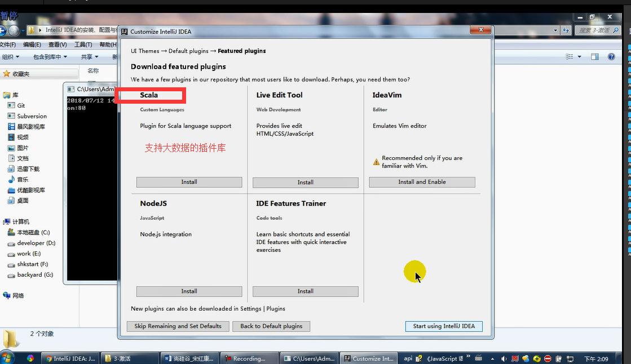
Task: Switch to Recording taskbar item
Action: 249,358
